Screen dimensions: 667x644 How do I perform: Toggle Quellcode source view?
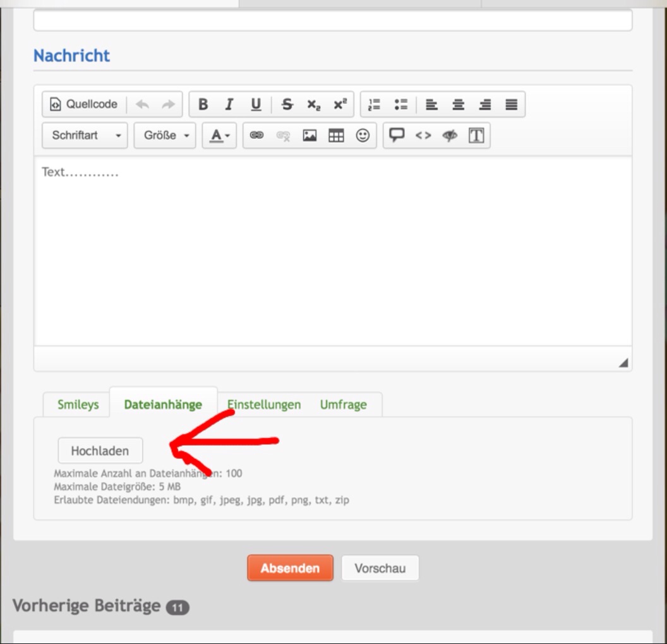coord(84,105)
